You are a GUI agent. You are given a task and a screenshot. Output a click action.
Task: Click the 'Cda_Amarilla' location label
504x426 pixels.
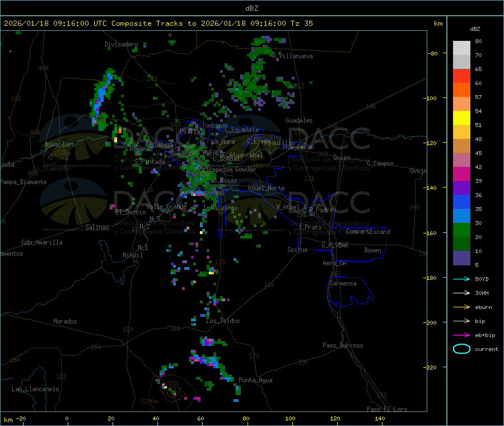tap(42, 242)
